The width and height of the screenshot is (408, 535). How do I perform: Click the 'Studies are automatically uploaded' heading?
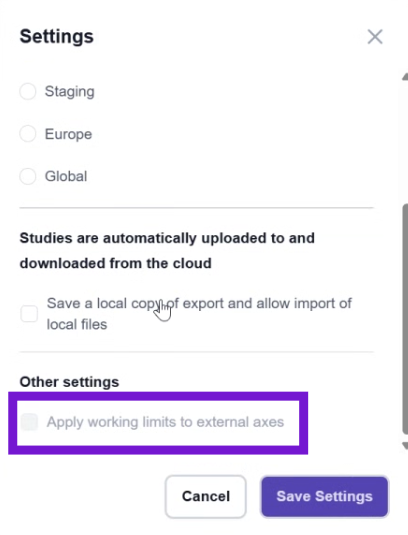[x=167, y=251]
